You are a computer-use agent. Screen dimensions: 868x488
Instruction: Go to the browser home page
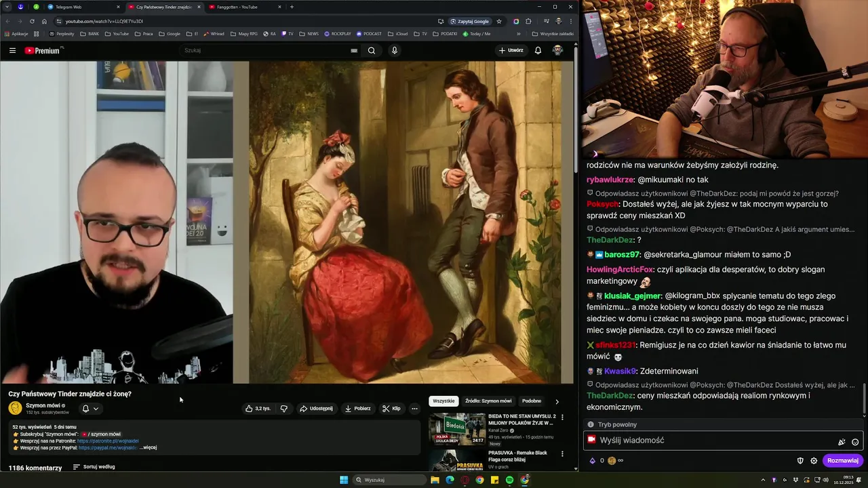click(x=44, y=21)
